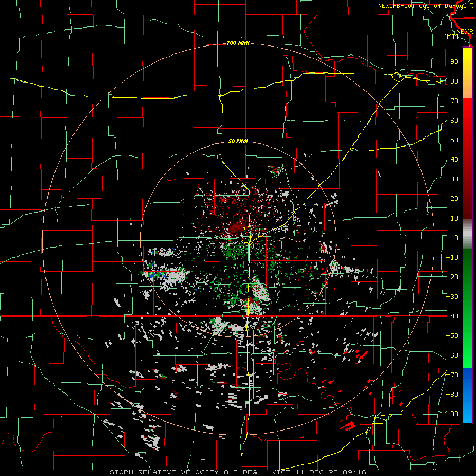This screenshot has width=476, height=476.
Task: Pick the blue segment of the color bar
Action: tap(467, 396)
